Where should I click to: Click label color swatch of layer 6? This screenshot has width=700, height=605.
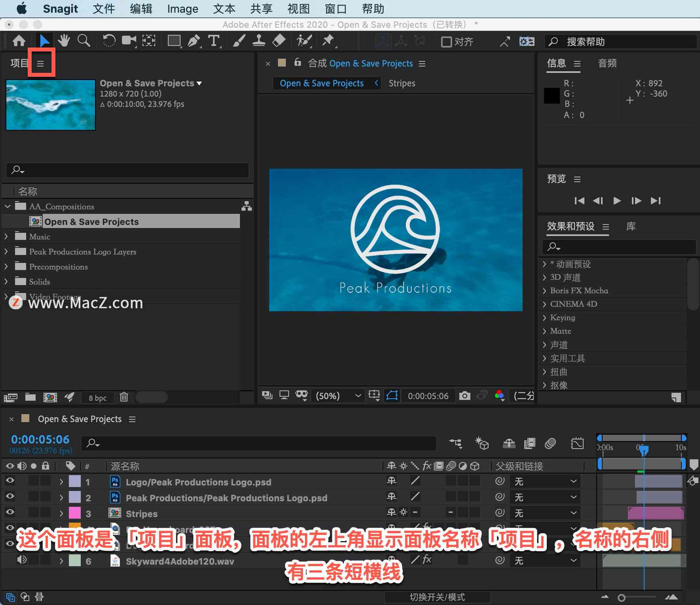point(75,561)
